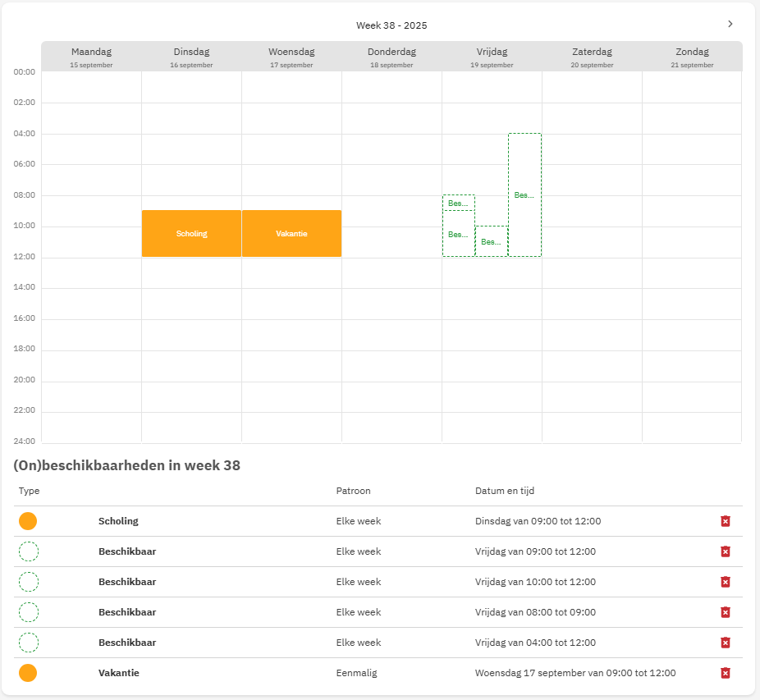The height and width of the screenshot is (700, 760).
Task: Open the orange Vakantie block on Woensdag
Action: tap(292, 234)
